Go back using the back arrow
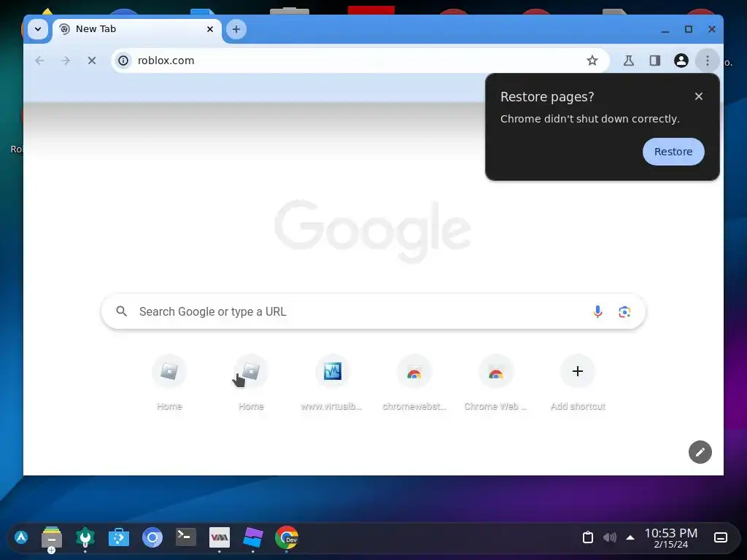 [x=39, y=61]
